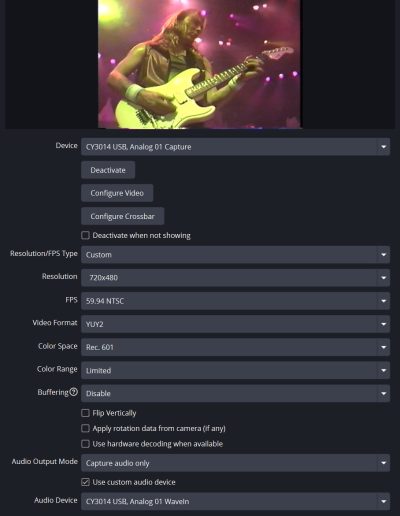This screenshot has height=516, width=400.
Task: Enable Apply rotation data from camera
Action: click(85, 428)
